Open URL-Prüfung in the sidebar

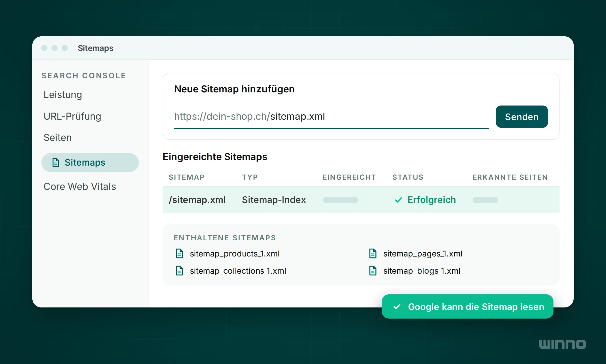point(72,116)
